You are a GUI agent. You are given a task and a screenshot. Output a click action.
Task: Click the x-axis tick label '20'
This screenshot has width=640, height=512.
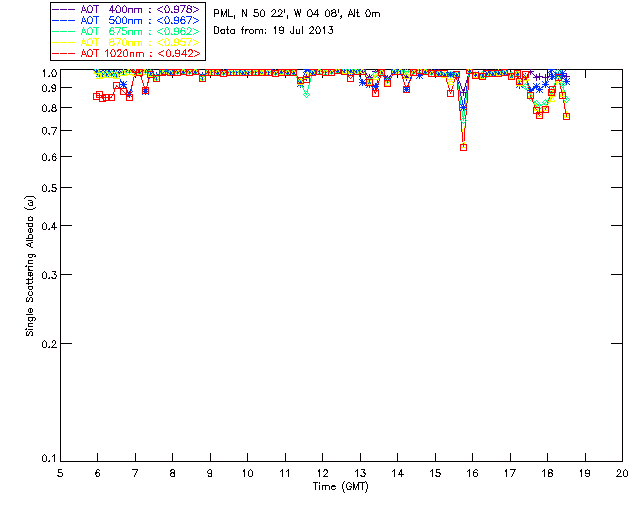(x=622, y=473)
